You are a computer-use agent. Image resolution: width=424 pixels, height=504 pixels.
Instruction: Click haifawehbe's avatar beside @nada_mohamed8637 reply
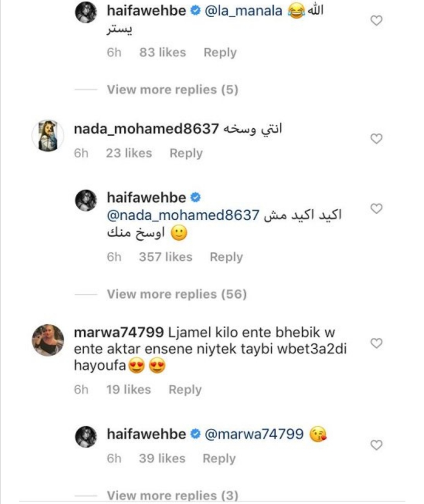(86, 200)
